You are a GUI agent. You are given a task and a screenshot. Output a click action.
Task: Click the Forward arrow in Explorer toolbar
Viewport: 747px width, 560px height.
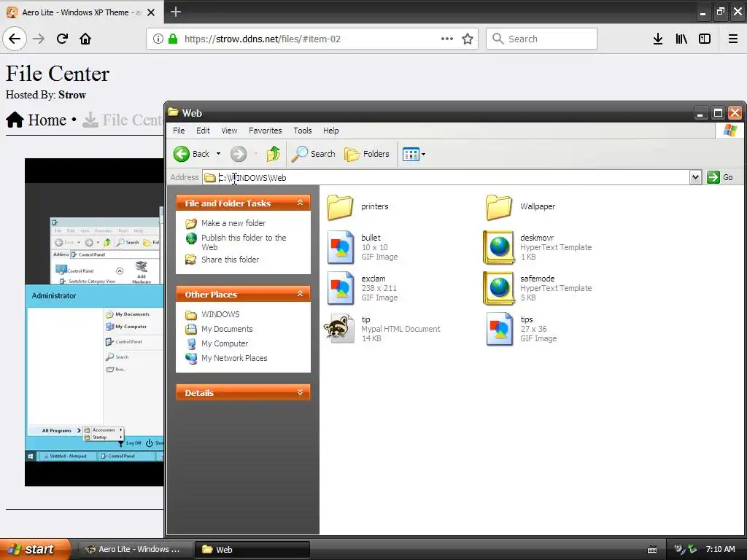(239, 154)
